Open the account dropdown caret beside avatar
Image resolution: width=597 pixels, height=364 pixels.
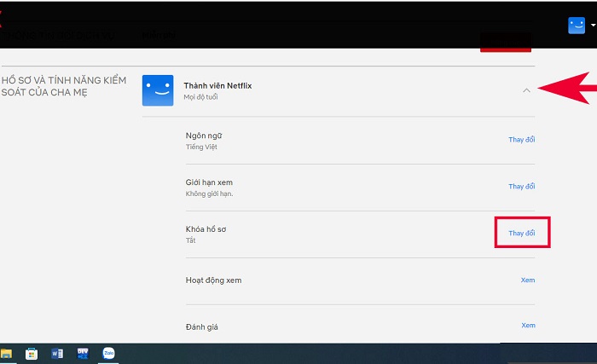(593, 26)
